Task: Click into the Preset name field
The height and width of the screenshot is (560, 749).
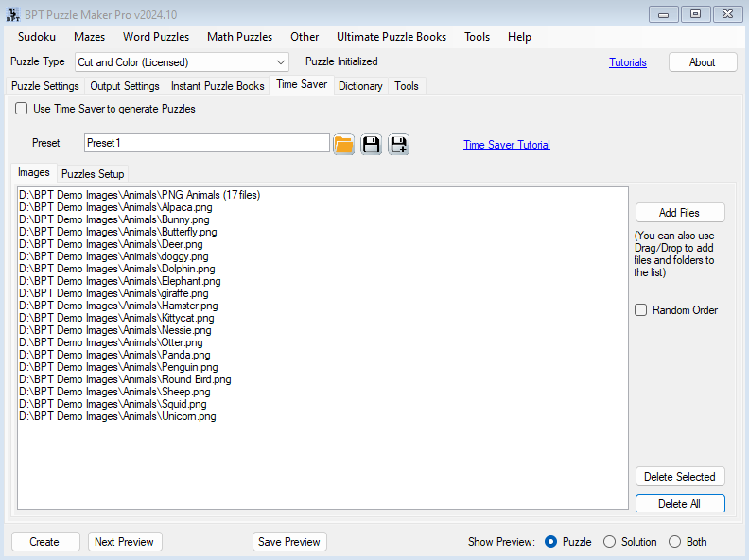Action: coord(206,143)
